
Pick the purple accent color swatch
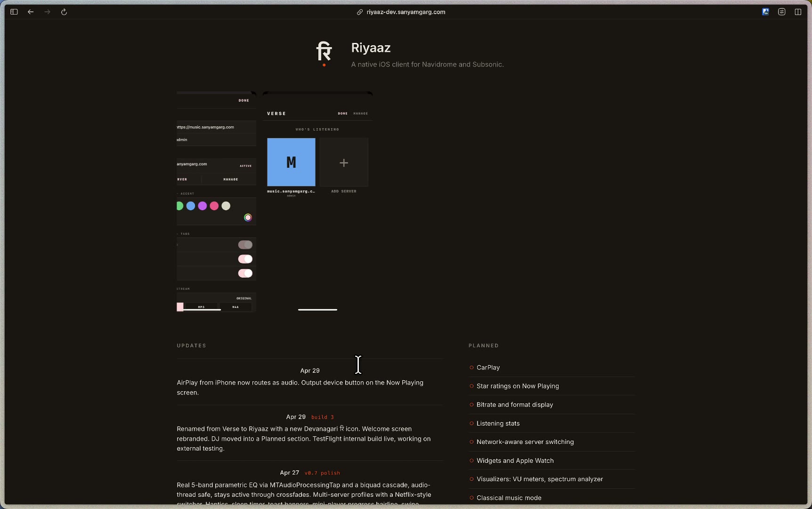click(203, 206)
